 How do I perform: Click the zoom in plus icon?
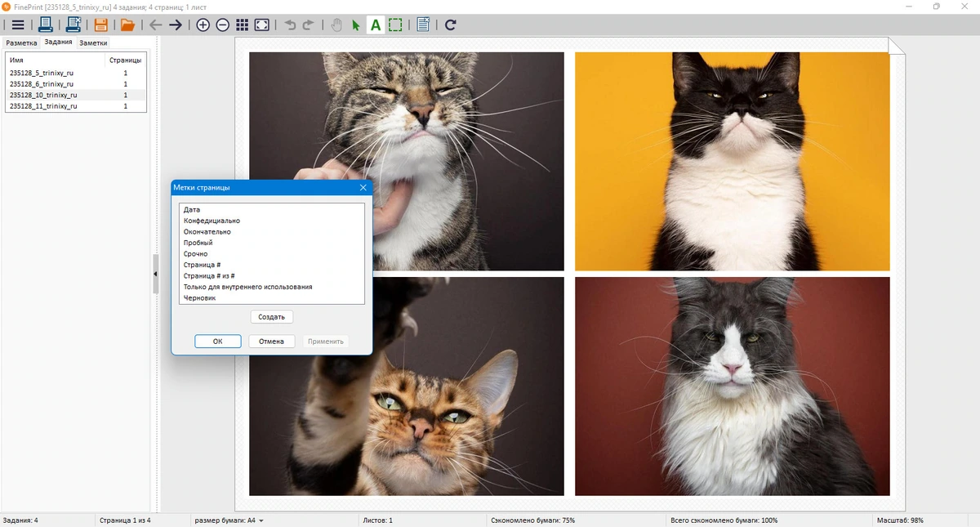point(203,25)
